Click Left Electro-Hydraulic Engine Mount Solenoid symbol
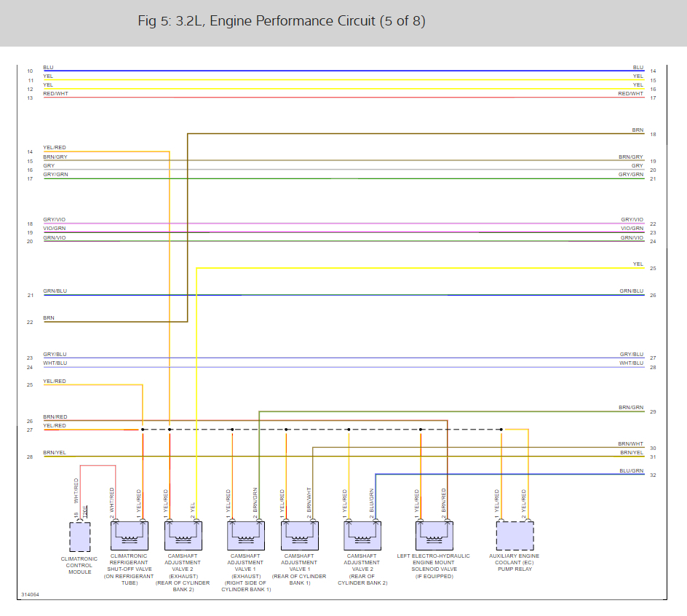This screenshot has height=616, width=687. coord(434,535)
